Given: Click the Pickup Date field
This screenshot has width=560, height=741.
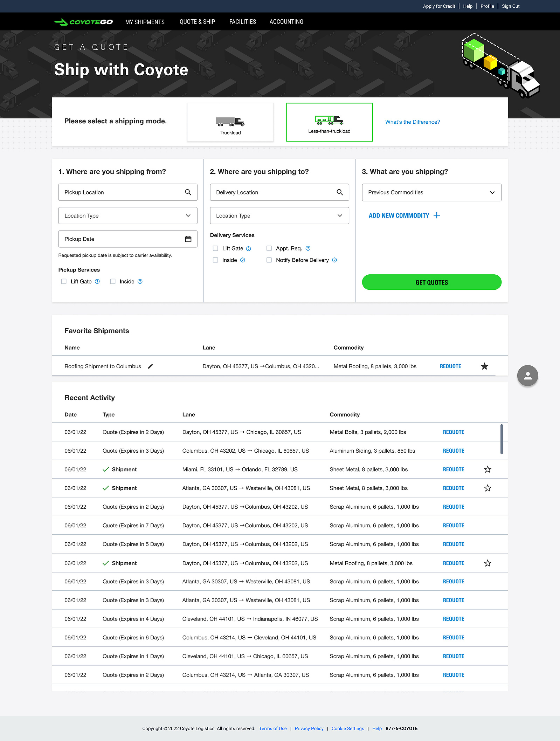Looking at the screenshot, I should (128, 239).
